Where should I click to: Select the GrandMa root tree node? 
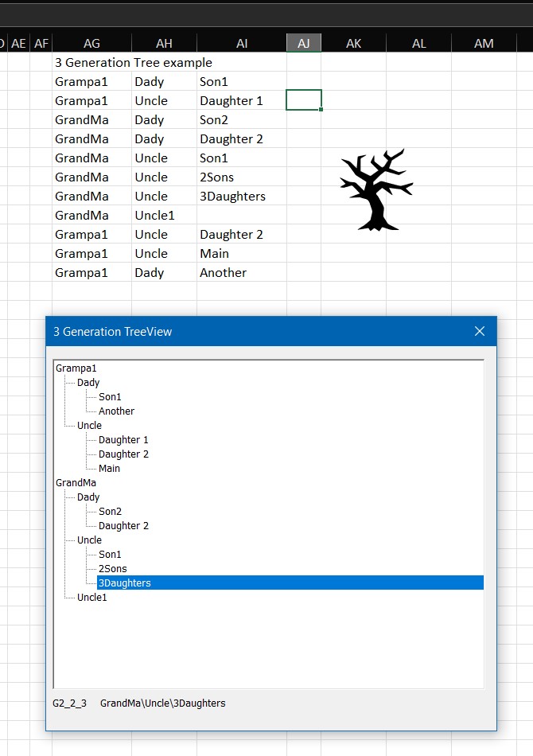point(76,483)
